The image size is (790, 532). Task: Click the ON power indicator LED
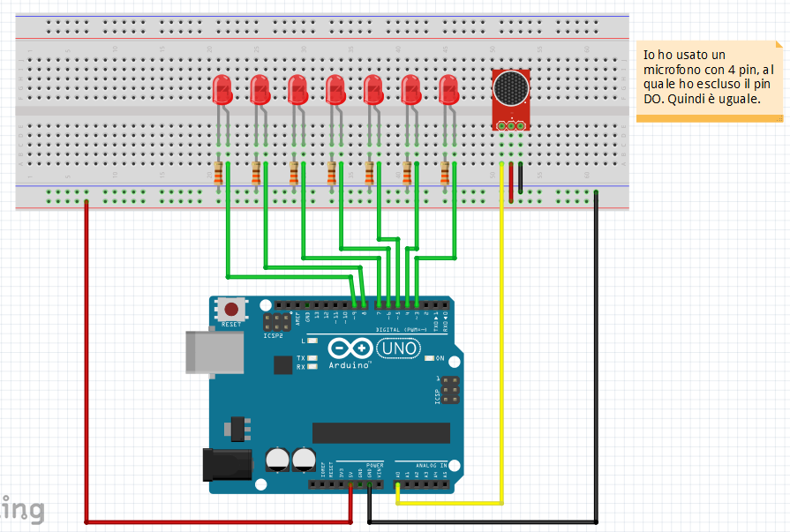[x=429, y=358]
